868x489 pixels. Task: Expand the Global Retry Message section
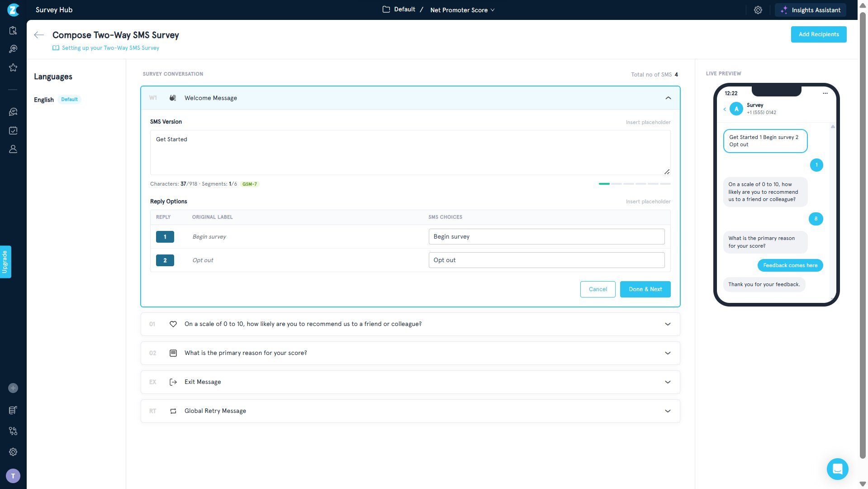pos(668,411)
